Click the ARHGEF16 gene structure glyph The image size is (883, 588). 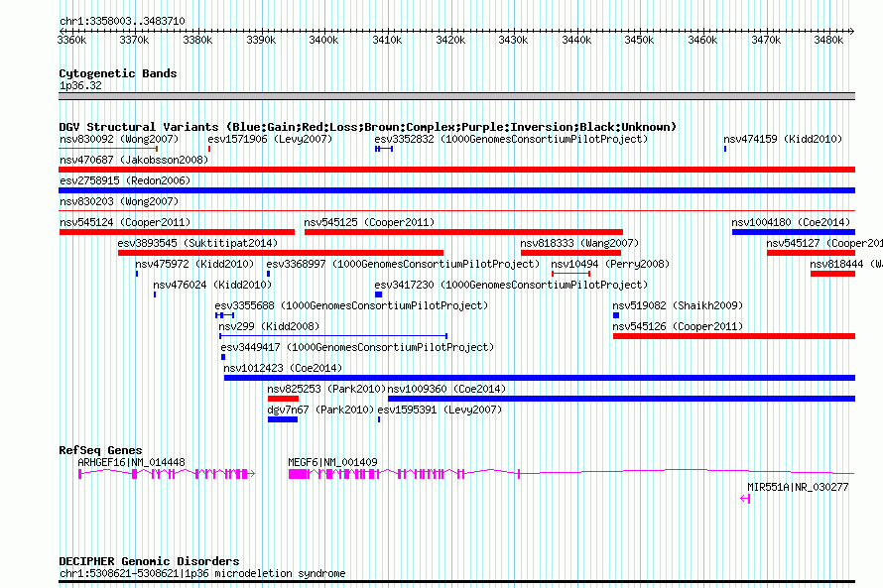167,474
